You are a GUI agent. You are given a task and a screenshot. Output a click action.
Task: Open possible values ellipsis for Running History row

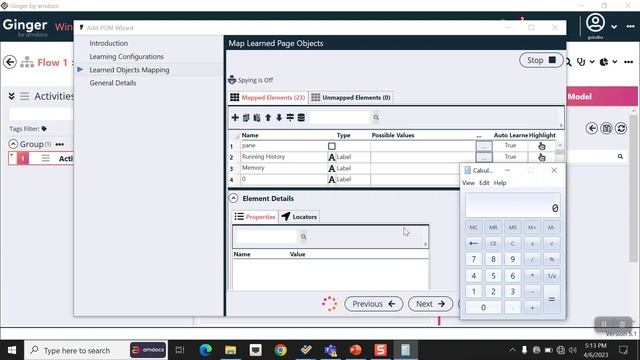coord(484,157)
